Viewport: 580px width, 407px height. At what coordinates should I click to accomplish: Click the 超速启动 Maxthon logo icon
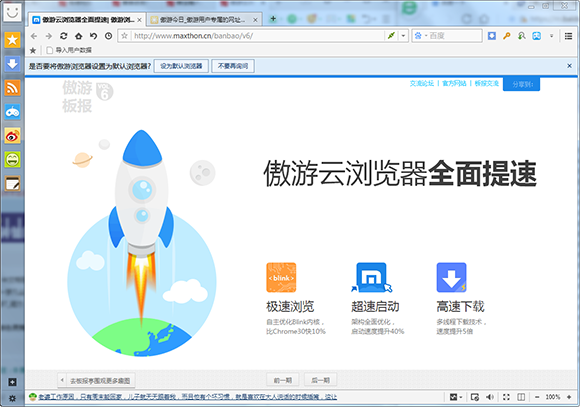pyautogui.click(x=371, y=278)
